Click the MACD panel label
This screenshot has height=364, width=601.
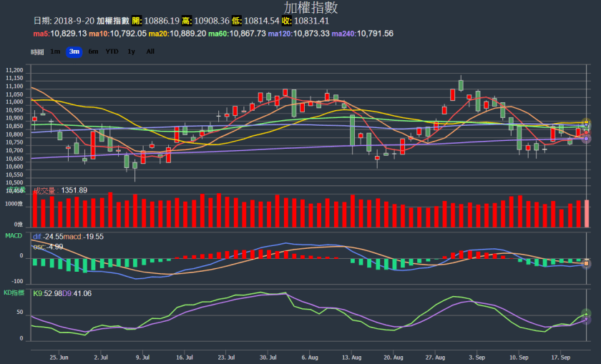point(14,235)
